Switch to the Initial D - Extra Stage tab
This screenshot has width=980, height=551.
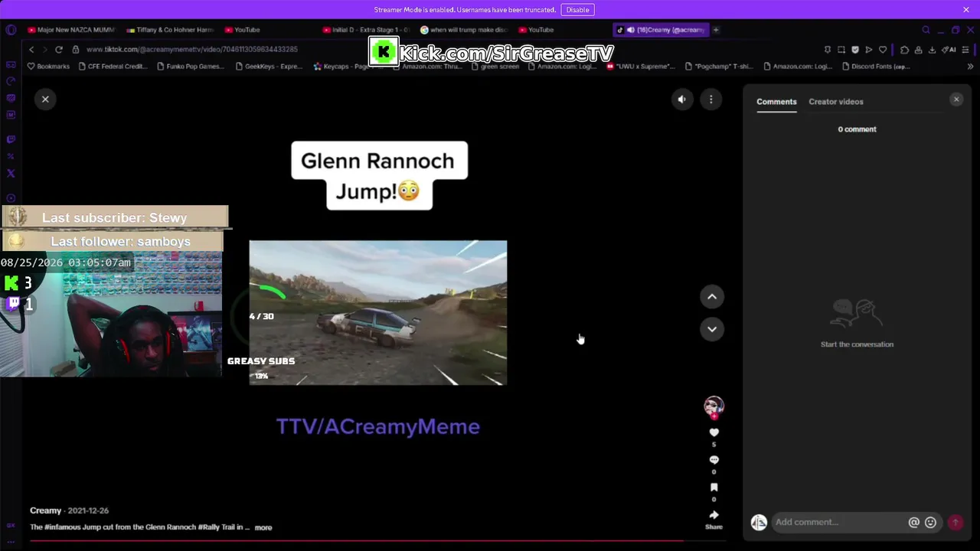click(x=366, y=30)
